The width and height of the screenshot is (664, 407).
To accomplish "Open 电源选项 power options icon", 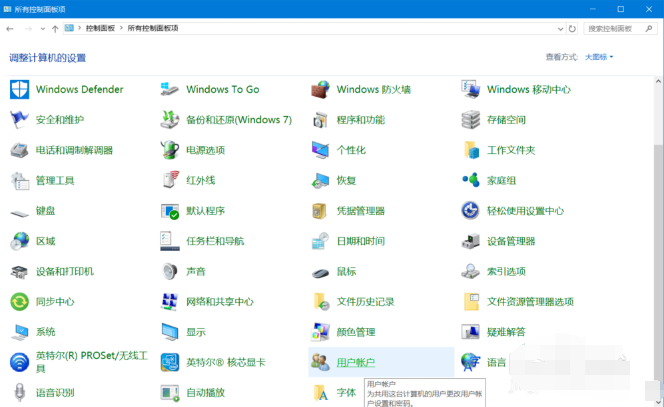I will pyautogui.click(x=170, y=150).
